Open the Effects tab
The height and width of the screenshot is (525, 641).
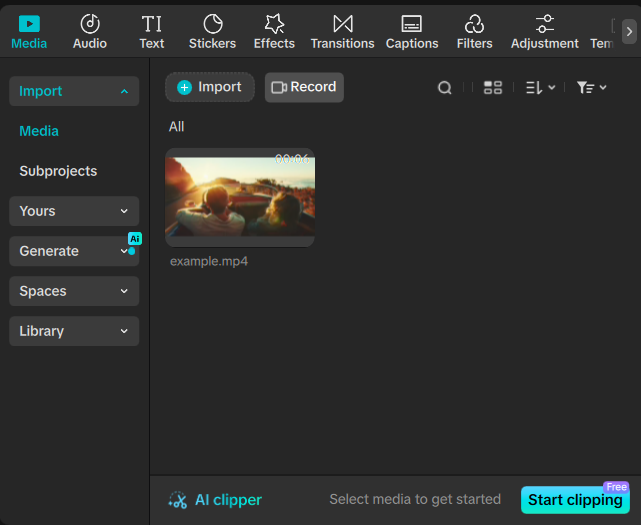[x=274, y=32]
